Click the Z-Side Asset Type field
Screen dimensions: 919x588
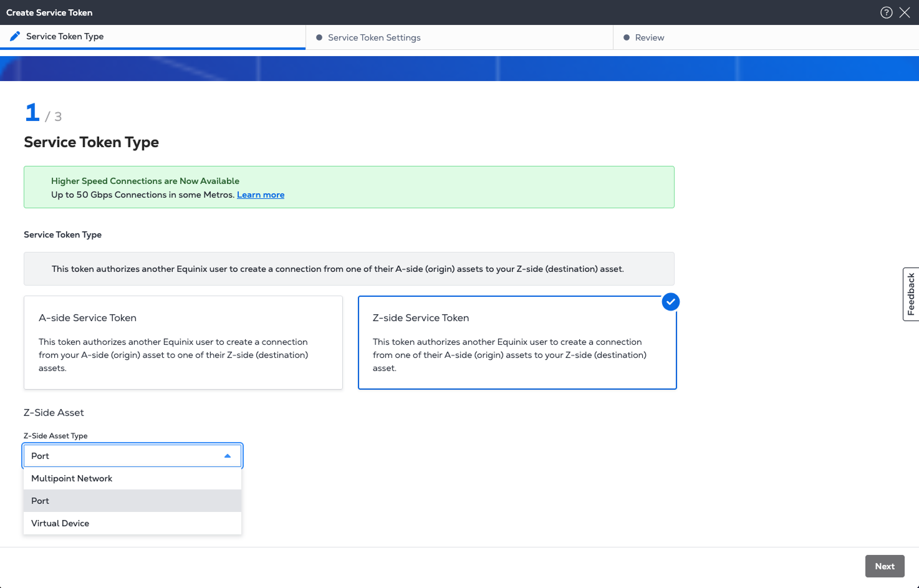click(125, 456)
